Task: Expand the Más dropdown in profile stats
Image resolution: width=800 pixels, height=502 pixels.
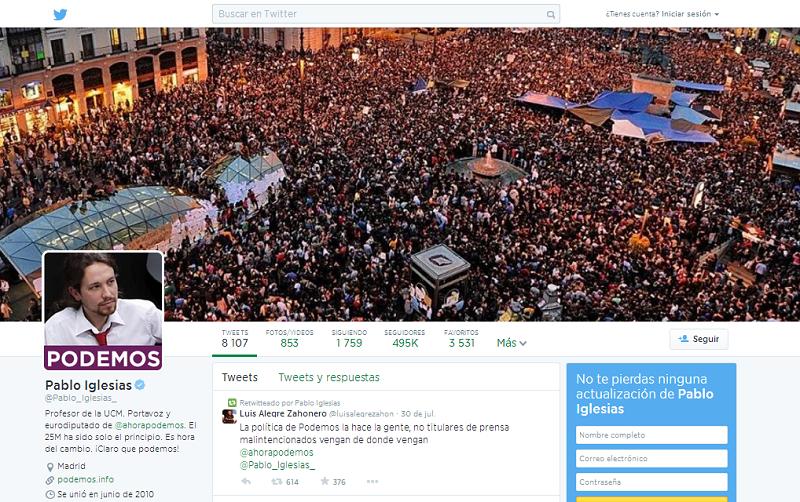Action: (x=511, y=343)
